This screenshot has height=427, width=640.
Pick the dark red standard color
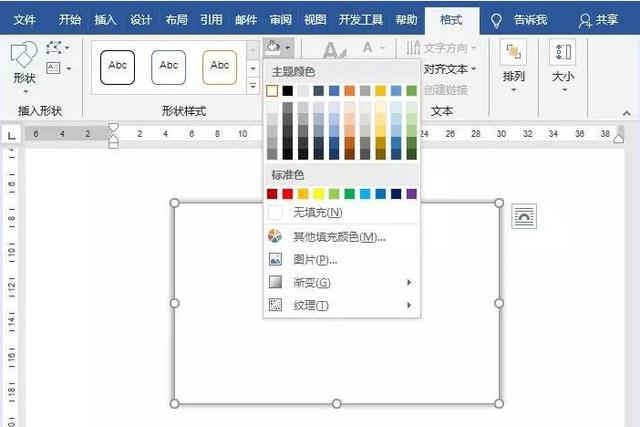(x=272, y=194)
